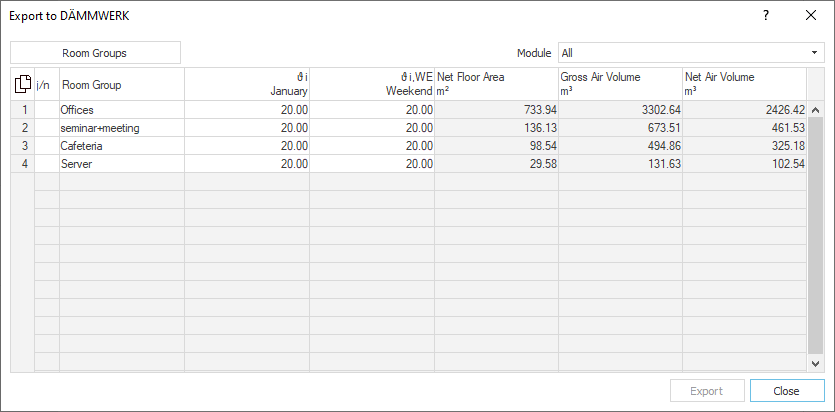Open the help question mark button

(x=766, y=15)
